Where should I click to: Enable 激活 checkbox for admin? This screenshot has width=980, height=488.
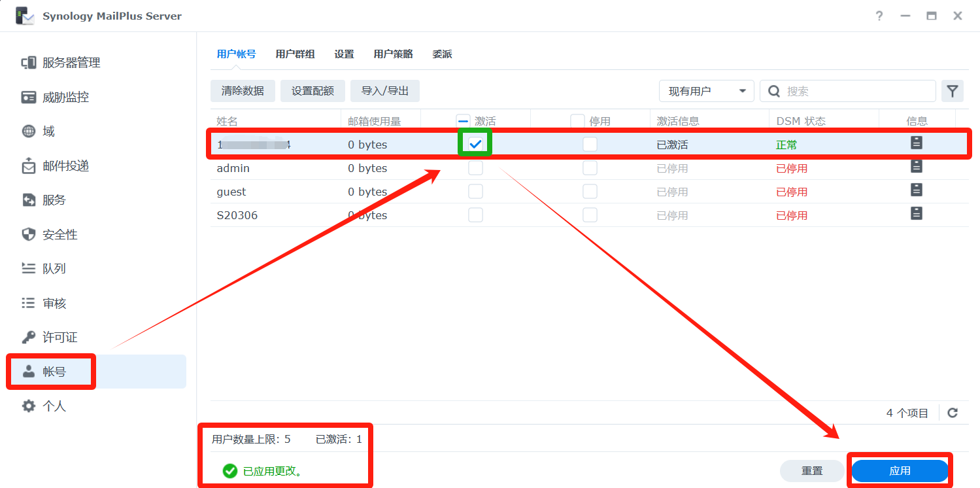coord(475,168)
